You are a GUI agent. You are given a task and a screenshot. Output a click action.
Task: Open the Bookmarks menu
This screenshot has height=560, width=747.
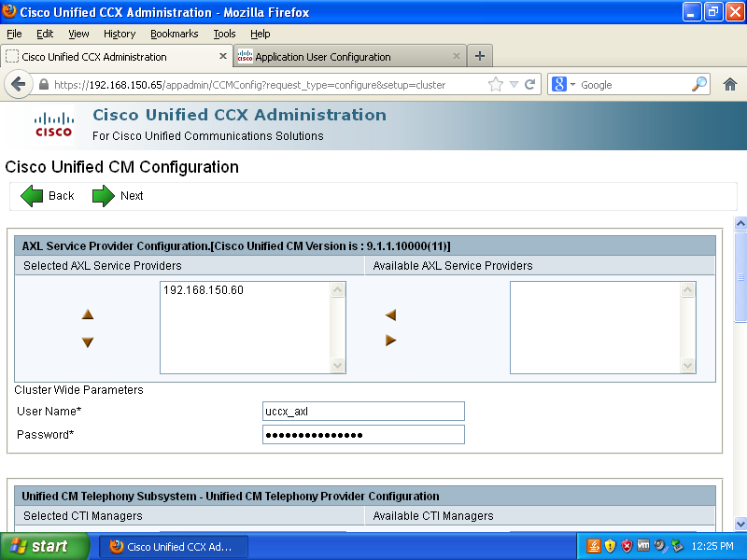coord(175,34)
